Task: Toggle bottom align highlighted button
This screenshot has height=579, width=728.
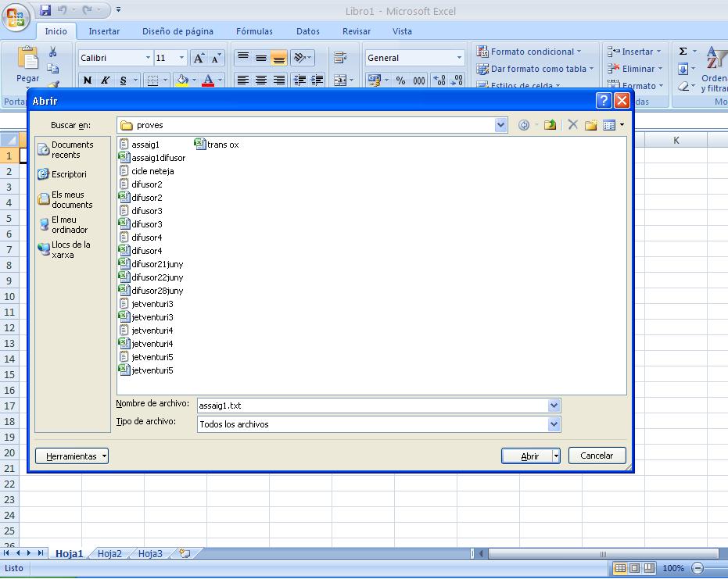Action: (x=279, y=58)
